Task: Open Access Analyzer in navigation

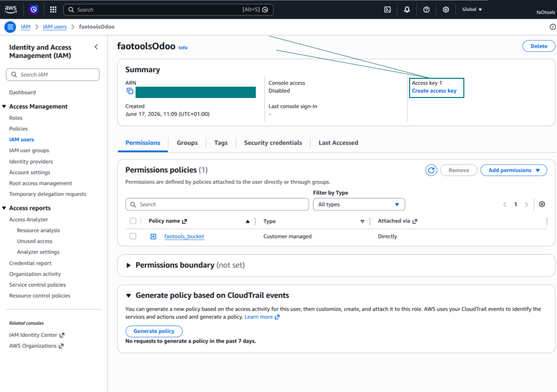Action: coord(29,220)
